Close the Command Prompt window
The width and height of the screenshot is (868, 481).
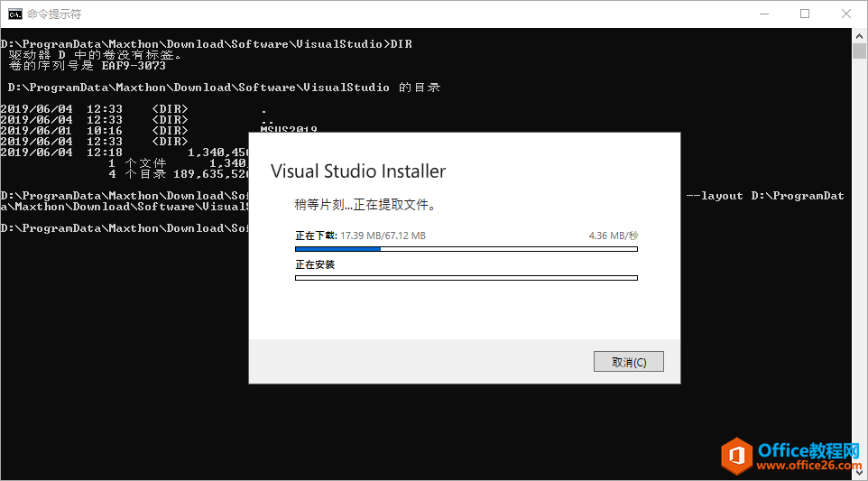845,14
